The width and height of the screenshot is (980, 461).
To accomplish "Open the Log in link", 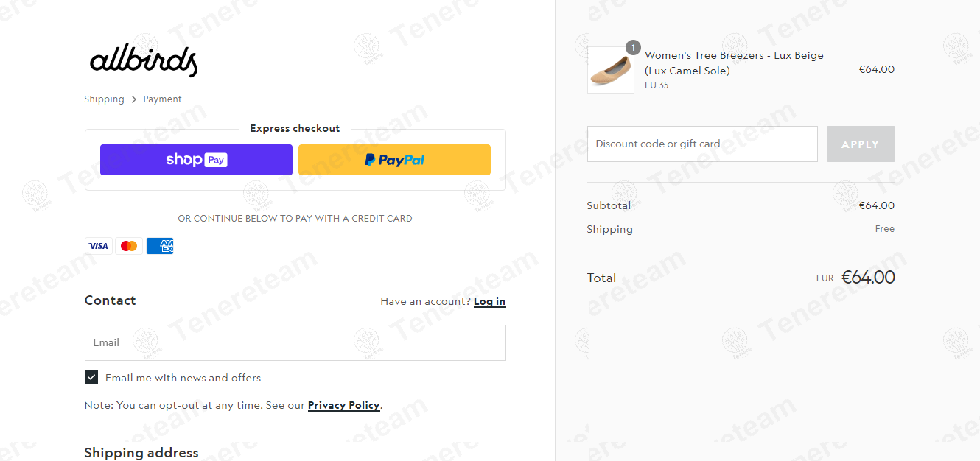I will tap(489, 301).
